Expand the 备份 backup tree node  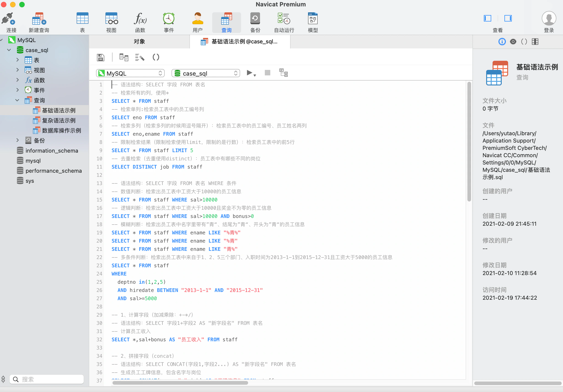pos(17,140)
